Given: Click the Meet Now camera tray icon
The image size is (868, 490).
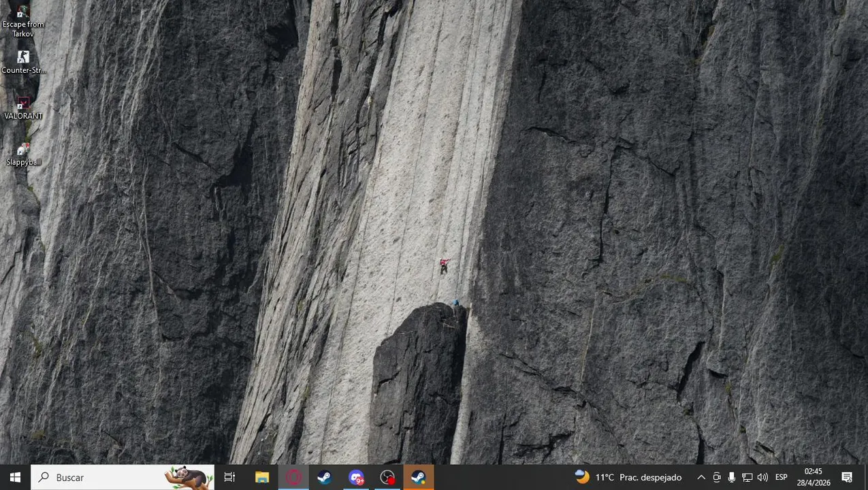Looking at the screenshot, I should pyautogui.click(x=717, y=477).
